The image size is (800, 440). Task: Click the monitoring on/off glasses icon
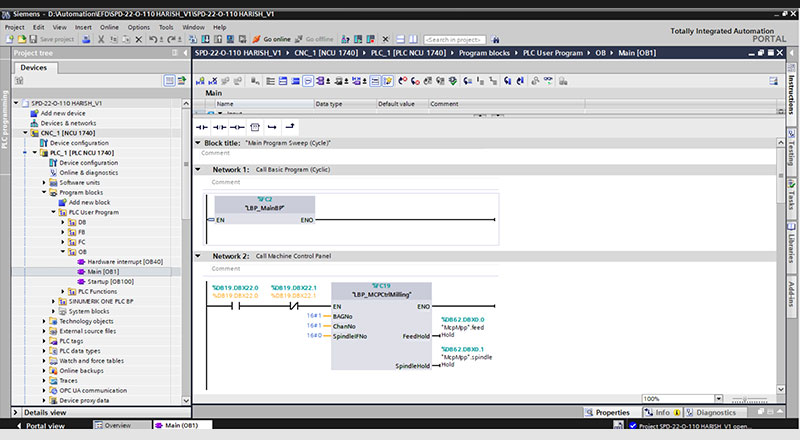pyautogui.click(x=548, y=81)
